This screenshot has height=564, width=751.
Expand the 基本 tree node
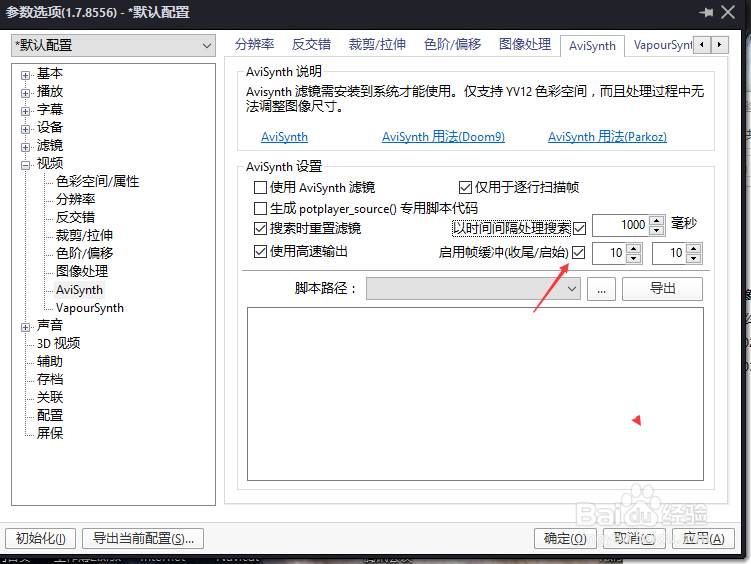(x=25, y=75)
